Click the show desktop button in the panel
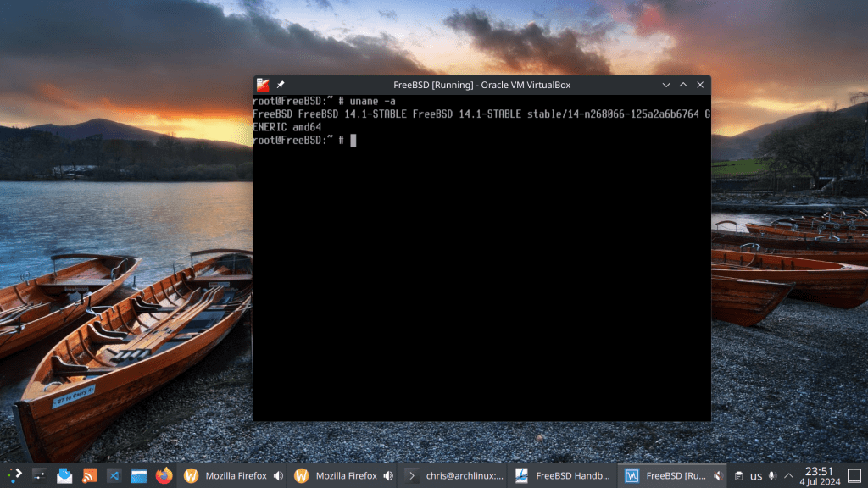 click(855, 475)
